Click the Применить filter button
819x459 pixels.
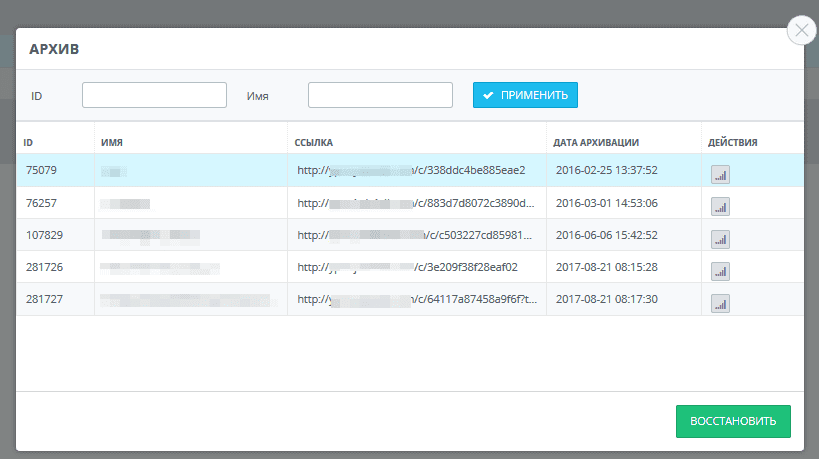[525, 95]
